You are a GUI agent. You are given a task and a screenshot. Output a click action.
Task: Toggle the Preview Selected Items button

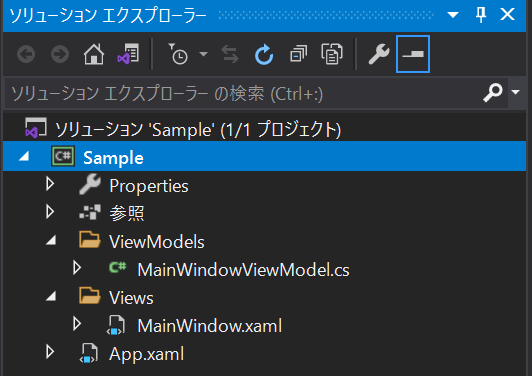pos(413,54)
